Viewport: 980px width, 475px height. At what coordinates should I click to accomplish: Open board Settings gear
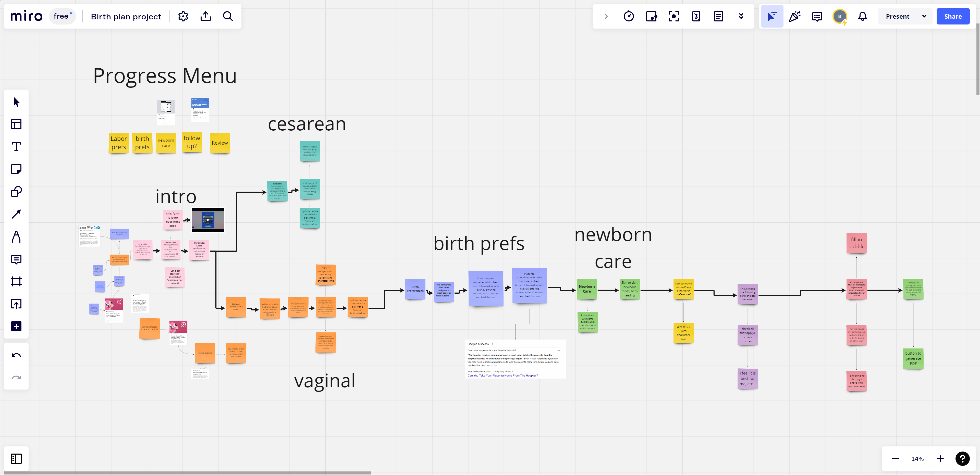pos(183,16)
